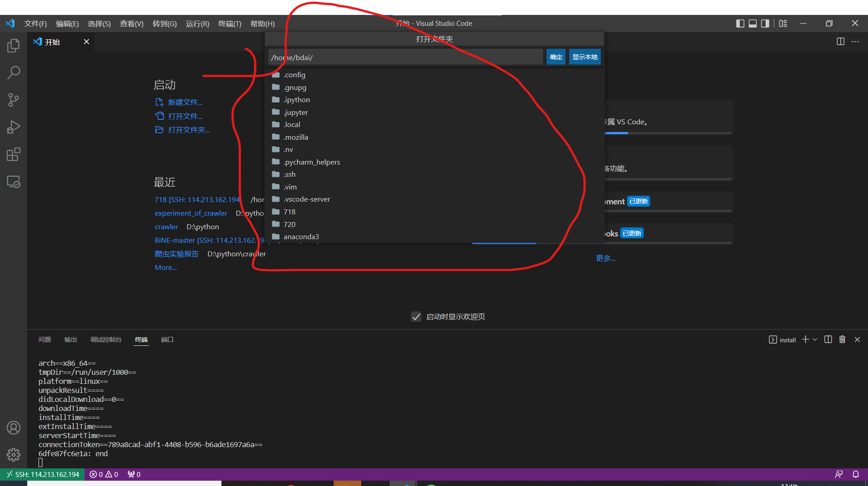Select the install terminal entry
The image size is (868, 486).
[x=782, y=340]
